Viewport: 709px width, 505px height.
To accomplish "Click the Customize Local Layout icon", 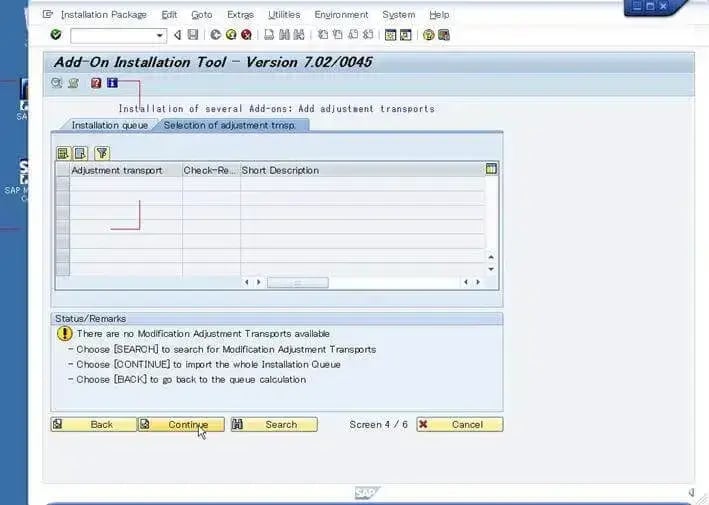I will point(444,35).
